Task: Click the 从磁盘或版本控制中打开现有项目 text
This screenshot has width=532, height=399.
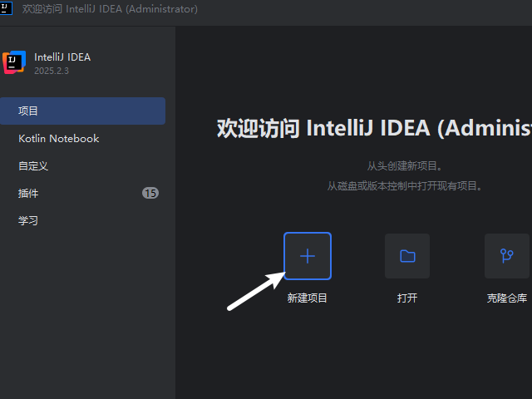Action: (x=405, y=186)
